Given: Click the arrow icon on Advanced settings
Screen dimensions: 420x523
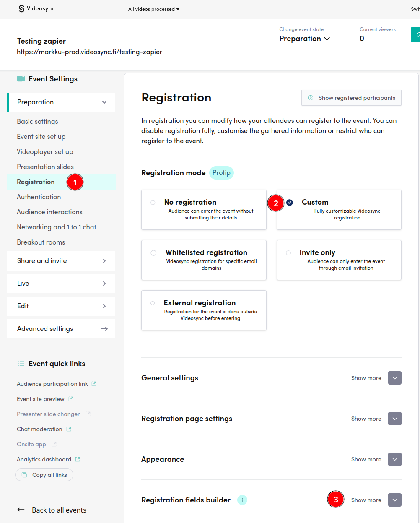Looking at the screenshot, I should coord(104,329).
